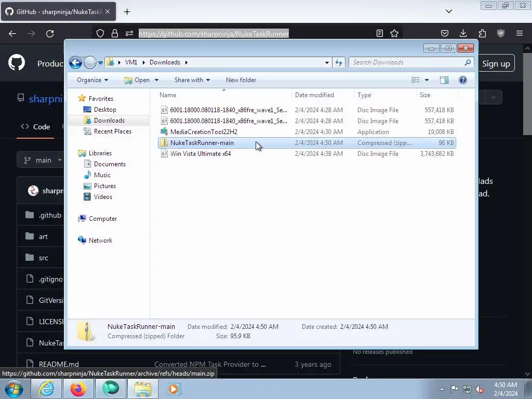This screenshot has height=399, width=532.
Task: Click the NukeTaskRunner zip details pane icon
Action: point(86,331)
